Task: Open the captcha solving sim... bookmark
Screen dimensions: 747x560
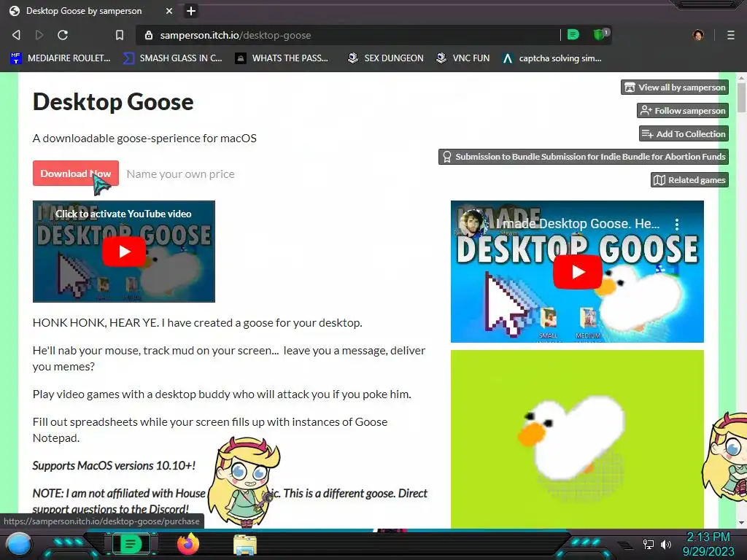Action: click(x=552, y=58)
